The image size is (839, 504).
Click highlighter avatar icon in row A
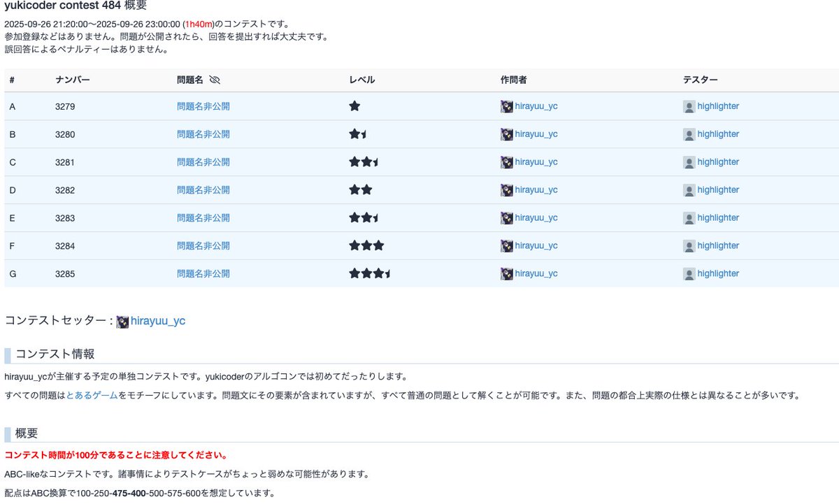pyautogui.click(x=689, y=106)
